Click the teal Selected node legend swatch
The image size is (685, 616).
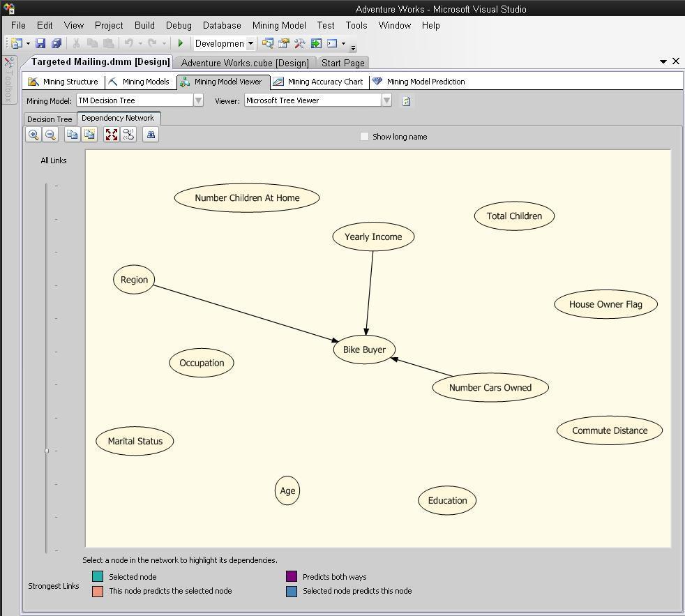coord(98,576)
